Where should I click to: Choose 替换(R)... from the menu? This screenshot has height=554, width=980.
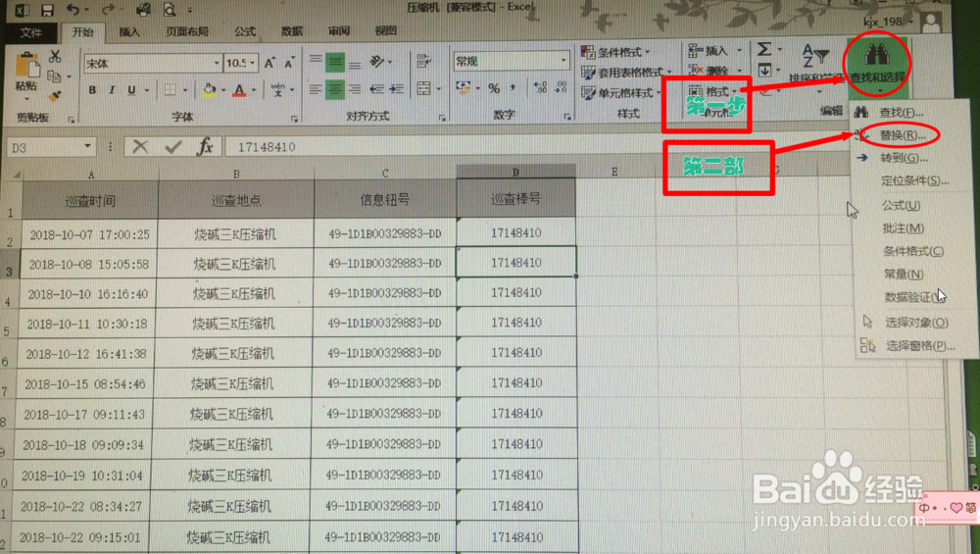903,135
